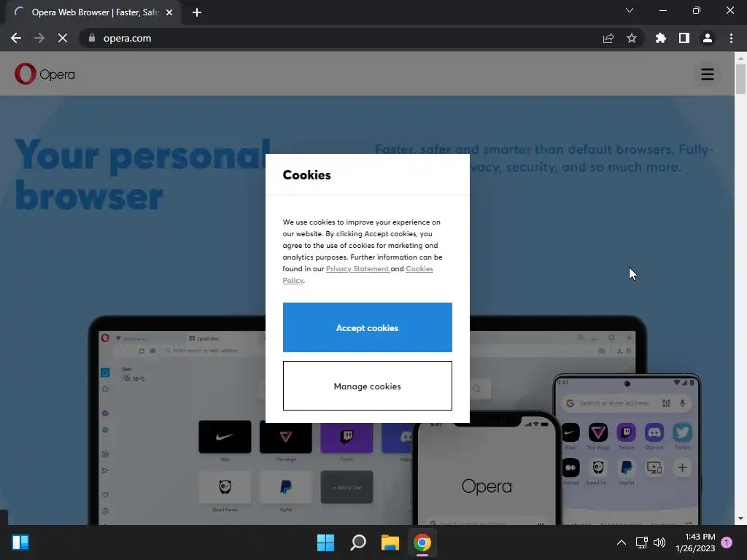Click the Twitter icon on the phone mockup

point(682,432)
